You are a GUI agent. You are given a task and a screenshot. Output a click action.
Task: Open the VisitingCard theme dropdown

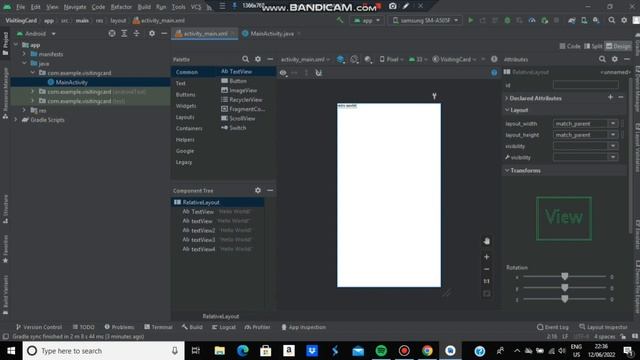(454, 60)
